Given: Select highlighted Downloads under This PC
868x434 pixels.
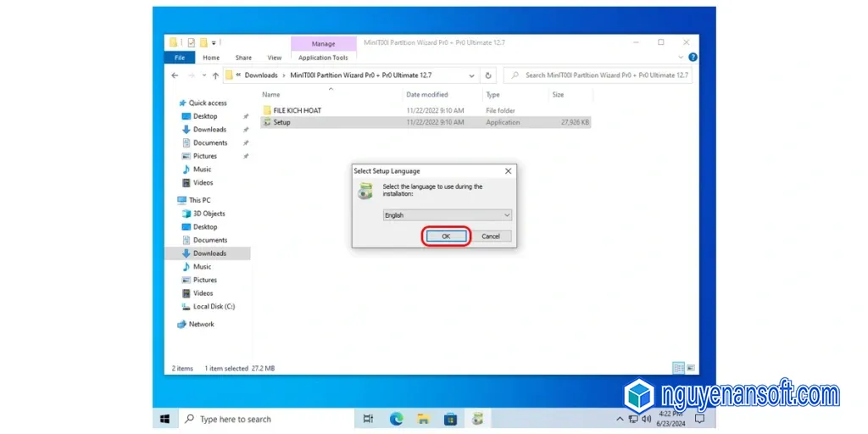Looking at the screenshot, I should tap(208, 253).
